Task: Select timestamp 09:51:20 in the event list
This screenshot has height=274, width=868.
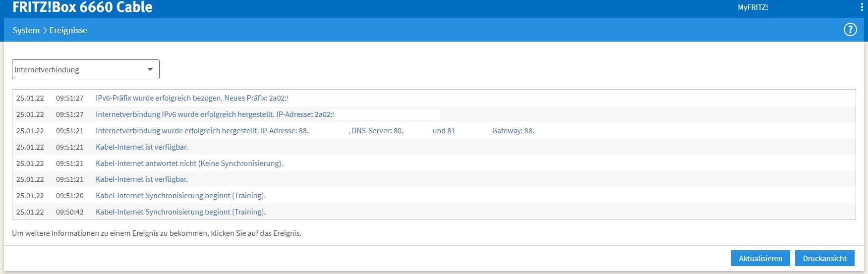Action: pyautogui.click(x=69, y=196)
